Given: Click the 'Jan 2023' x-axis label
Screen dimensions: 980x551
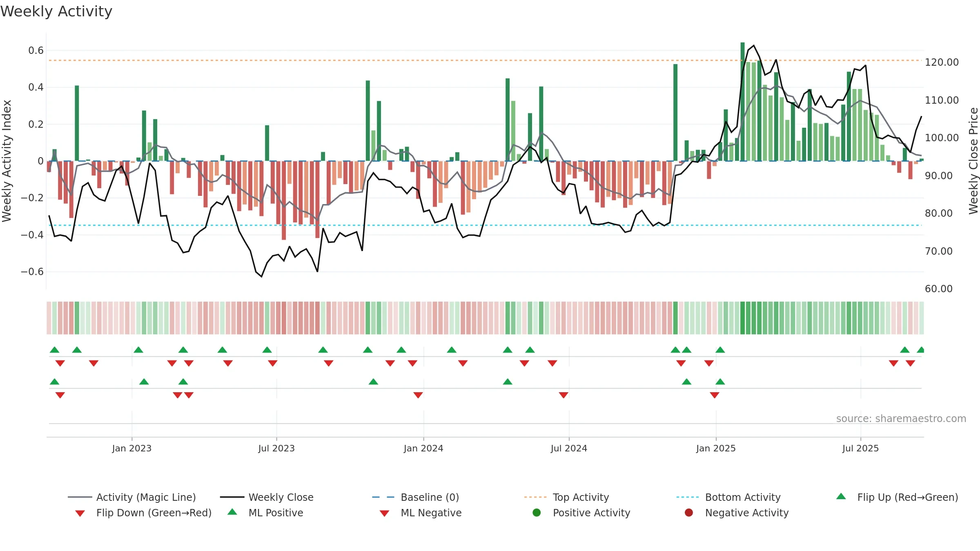Looking at the screenshot, I should click(132, 448).
